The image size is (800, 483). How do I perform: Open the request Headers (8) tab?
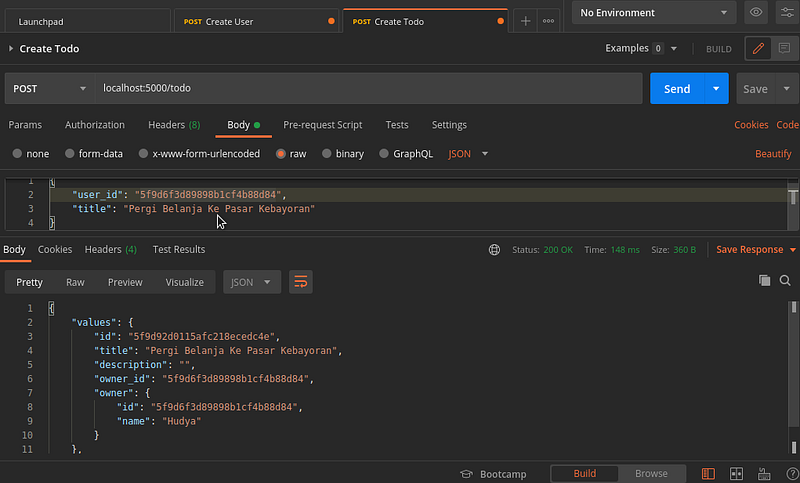coord(174,124)
